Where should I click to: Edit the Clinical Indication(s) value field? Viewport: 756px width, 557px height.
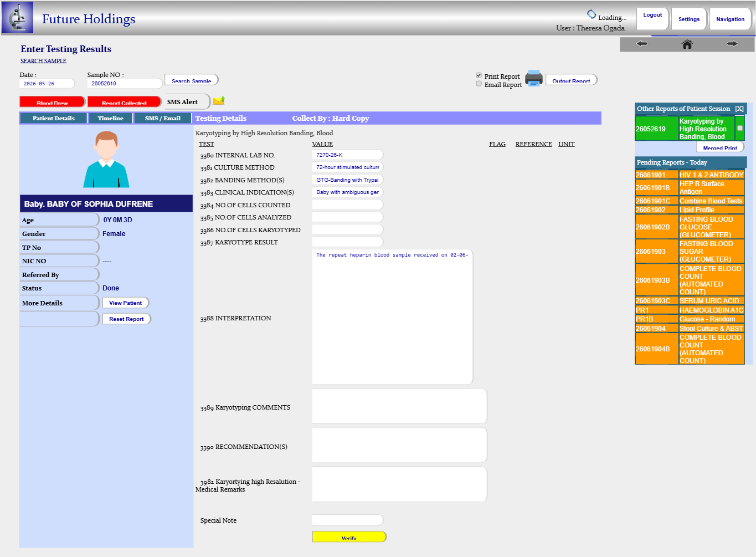pos(347,192)
